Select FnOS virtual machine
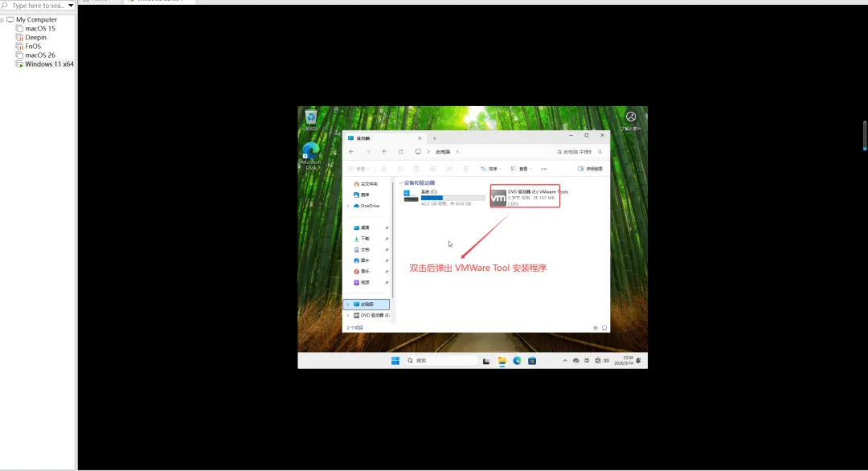868x471 pixels. [x=29, y=46]
